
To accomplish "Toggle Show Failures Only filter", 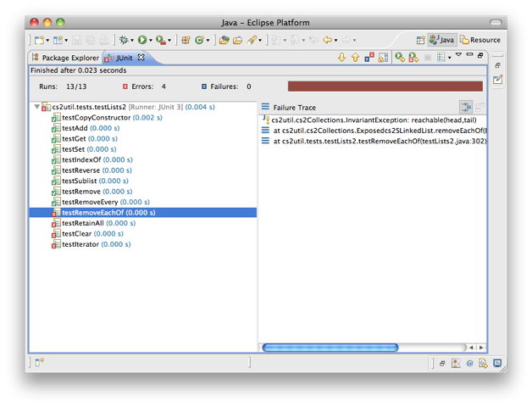I will click(369, 58).
